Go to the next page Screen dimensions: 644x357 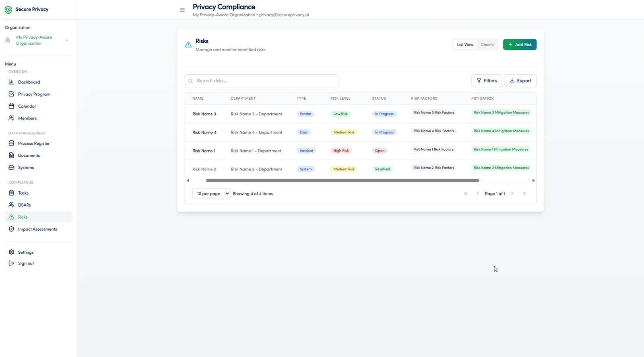(512, 194)
